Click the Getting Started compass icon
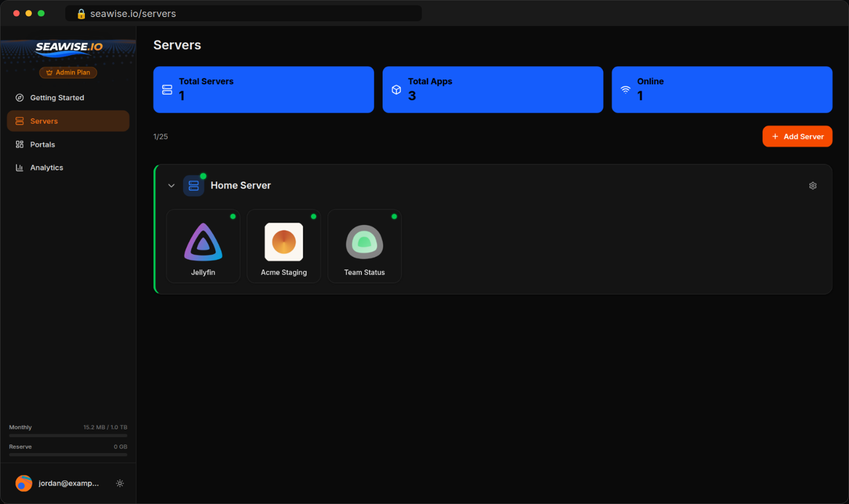 [x=19, y=98]
